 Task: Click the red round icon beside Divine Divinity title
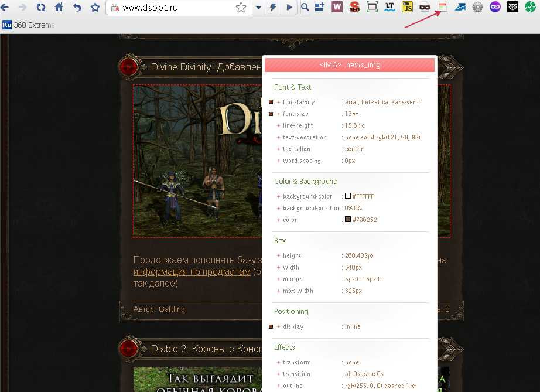(128, 67)
